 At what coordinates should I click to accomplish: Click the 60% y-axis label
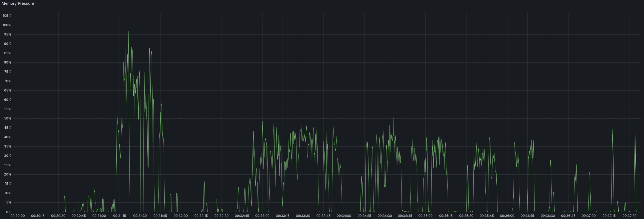point(8,100)
